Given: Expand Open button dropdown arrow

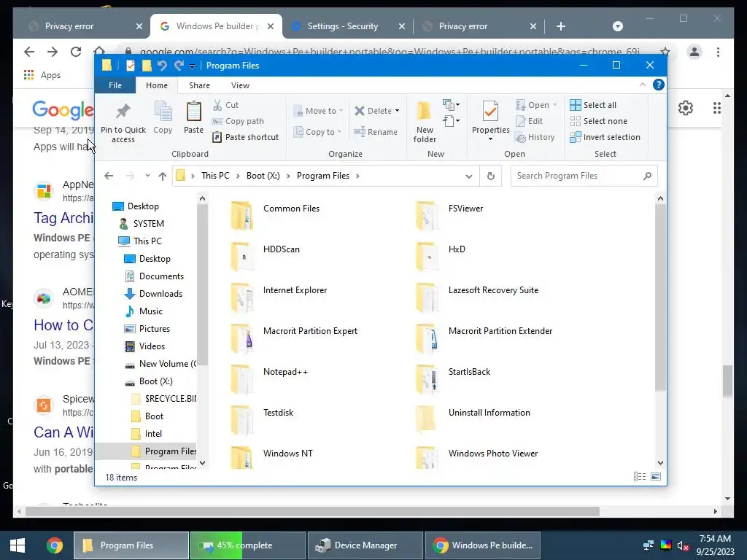Looking at the screenshot, I should 554,105.
